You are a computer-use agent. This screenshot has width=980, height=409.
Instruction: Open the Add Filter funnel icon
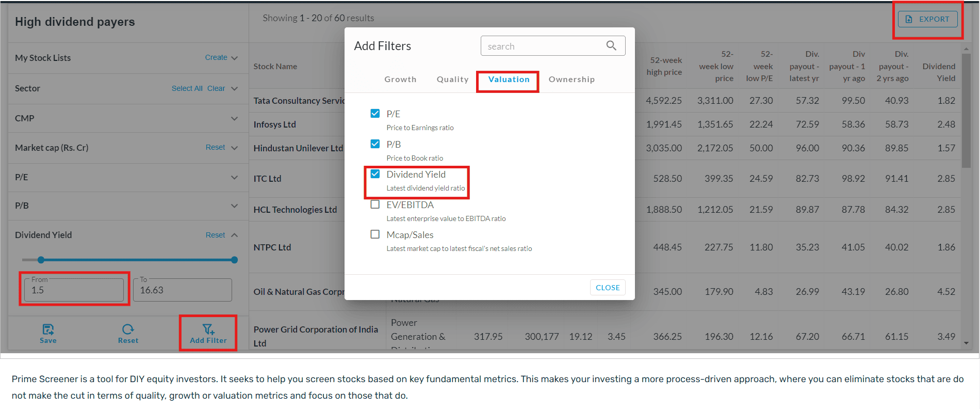(x=208, y=329)
